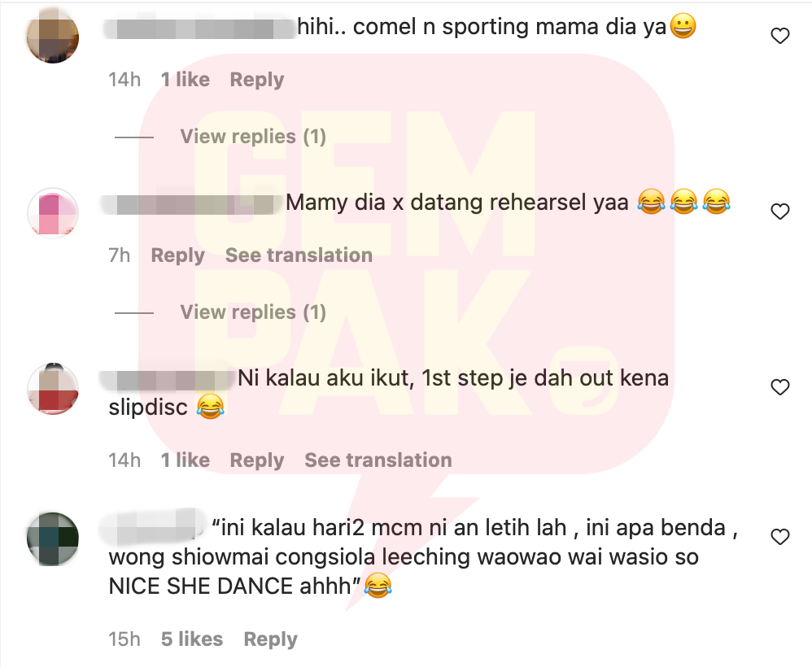Open the red-shirt profile avatar
Image resolution: width=812 pixels, height=667 pixels.
[x=53, y=388]
